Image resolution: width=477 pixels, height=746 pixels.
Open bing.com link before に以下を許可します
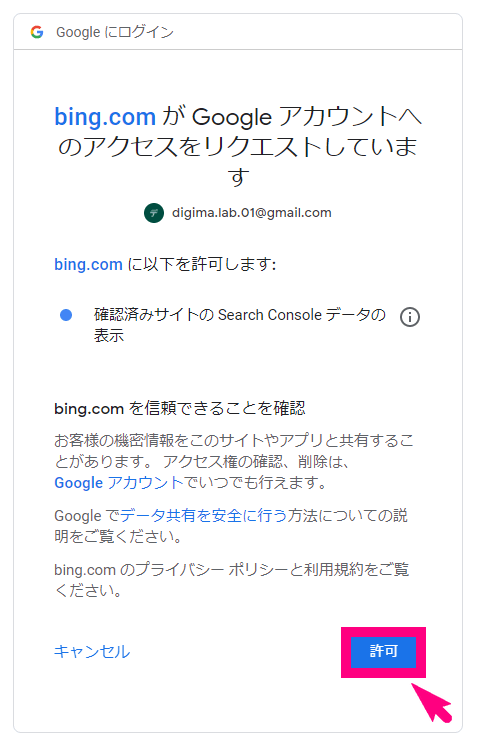point(88,264)
